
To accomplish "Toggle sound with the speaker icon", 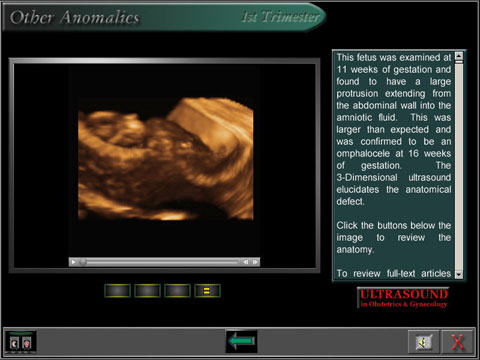I will click(x=424, y=342).
